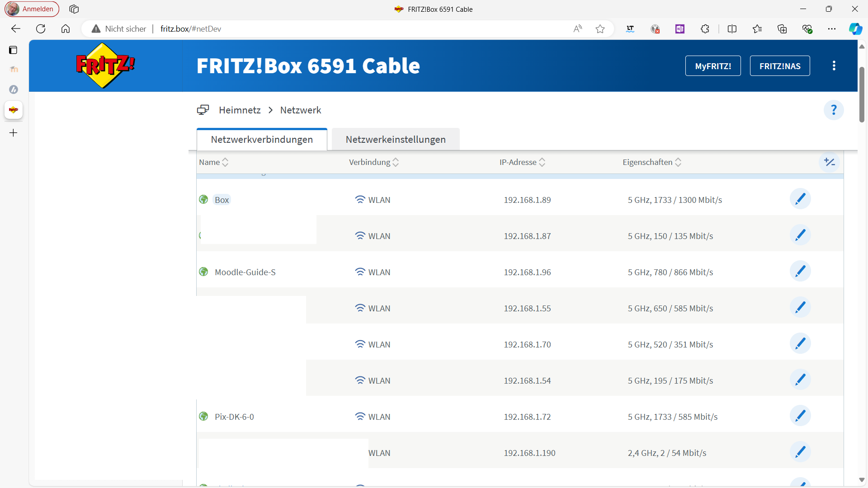Open the three-dot FRITZ!Box header menu

(834, 66)
